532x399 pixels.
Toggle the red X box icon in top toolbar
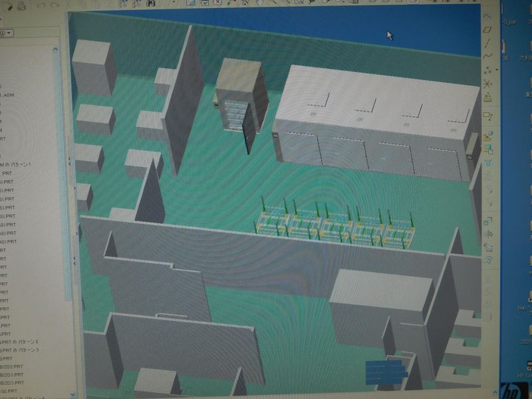pos(218,3)
